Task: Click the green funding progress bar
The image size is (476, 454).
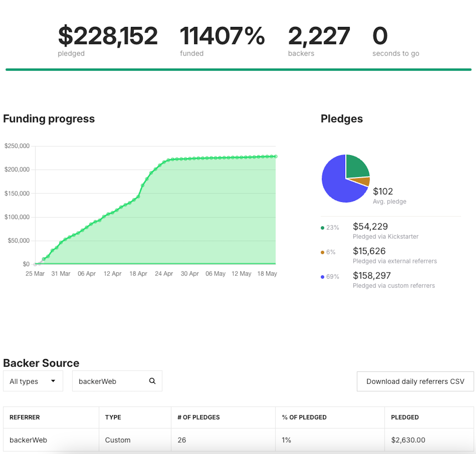Action: (x=238, y=70)
